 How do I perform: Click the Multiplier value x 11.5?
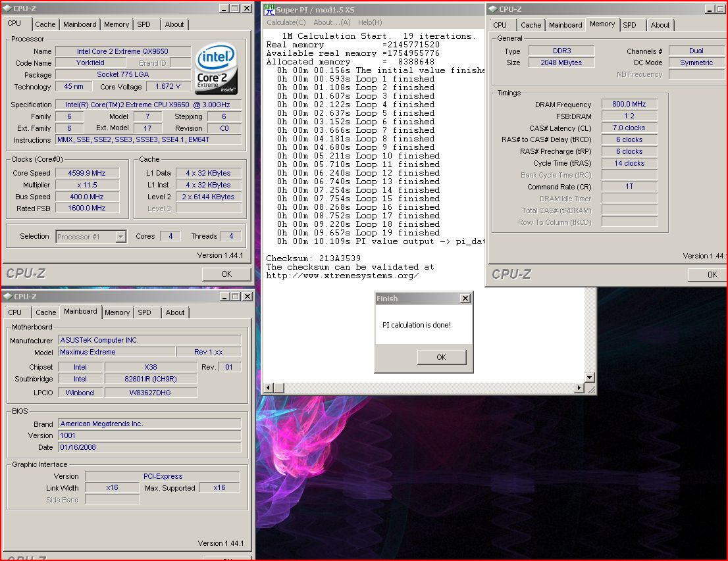[87, 185]
